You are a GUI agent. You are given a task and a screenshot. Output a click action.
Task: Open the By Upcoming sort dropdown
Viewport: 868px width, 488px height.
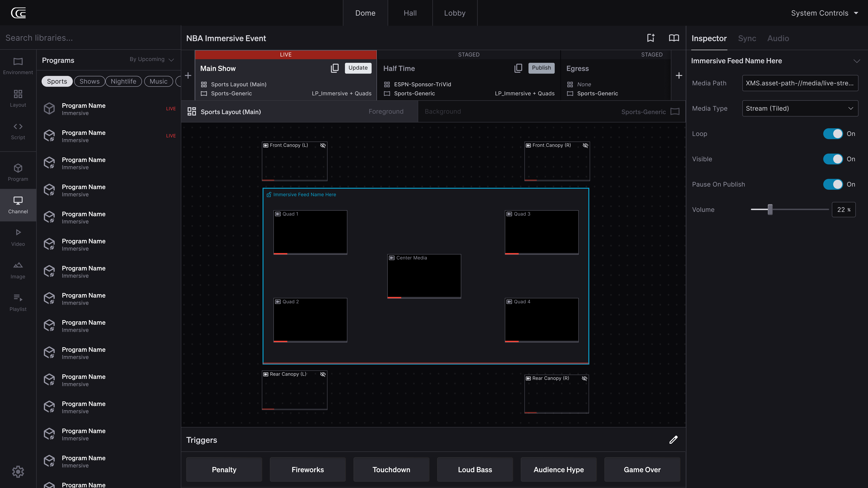click(x=152, y=59)
